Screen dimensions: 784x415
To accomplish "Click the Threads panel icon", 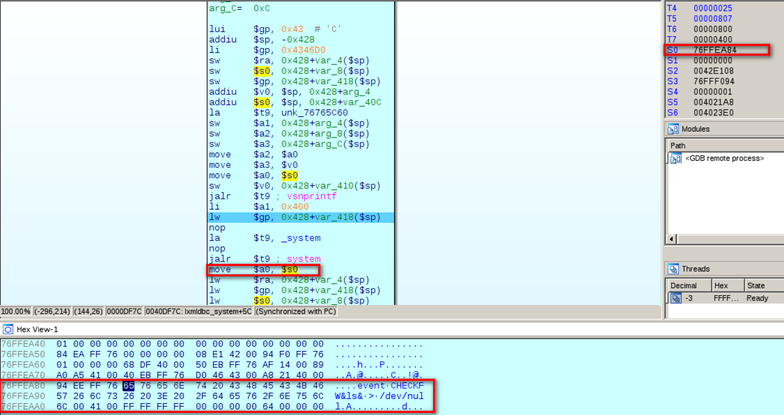I will pyautogui.click(x=673, y=269).
